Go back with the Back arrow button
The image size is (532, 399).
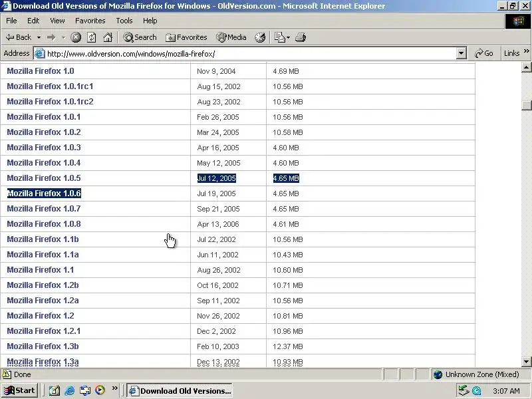19,37
